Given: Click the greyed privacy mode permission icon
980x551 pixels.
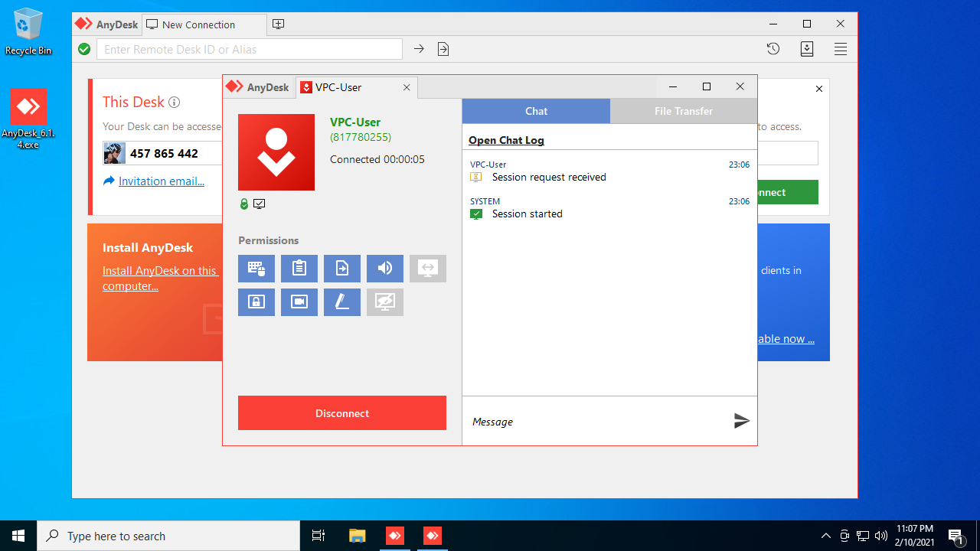Looking at the screenshot, I should 385,302.
